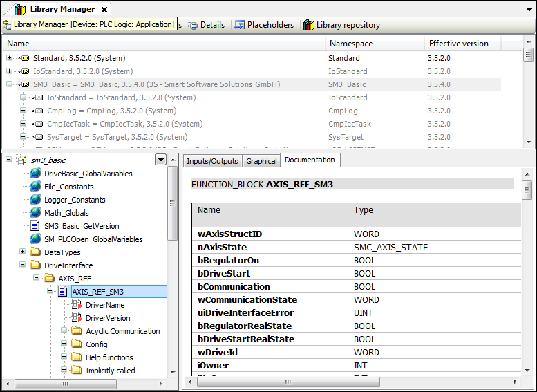Sort by Namespace column header
Image resolution: width=537 pixels, height=392 pixels.
point(375,44)
